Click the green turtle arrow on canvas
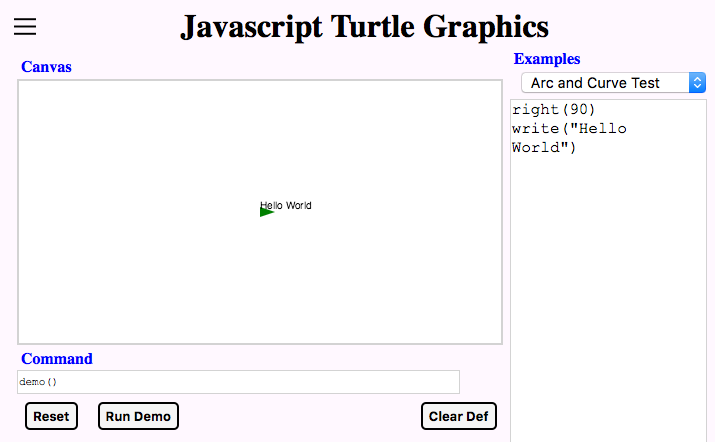This screenshot has width=715, height=442. click(x=266, y=212)
